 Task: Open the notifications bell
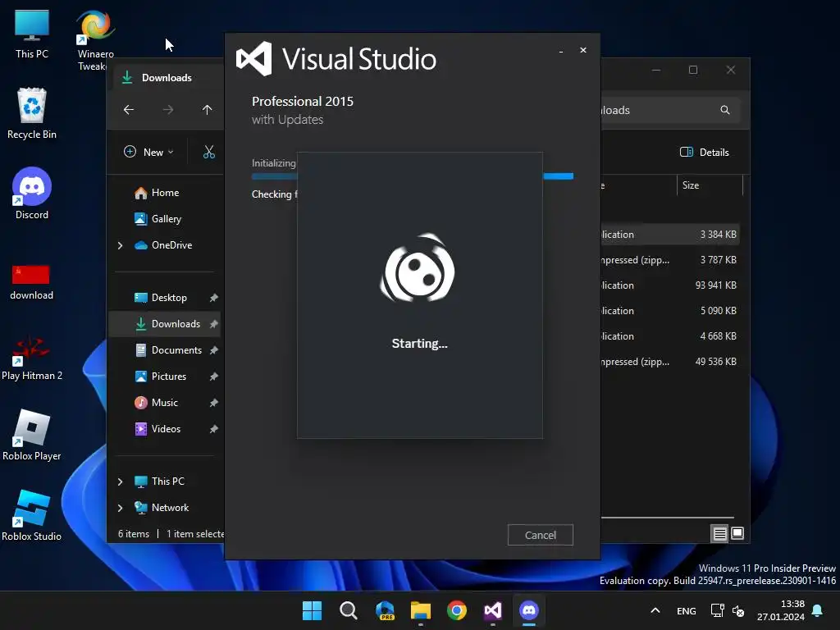click(x=818, y=610)
